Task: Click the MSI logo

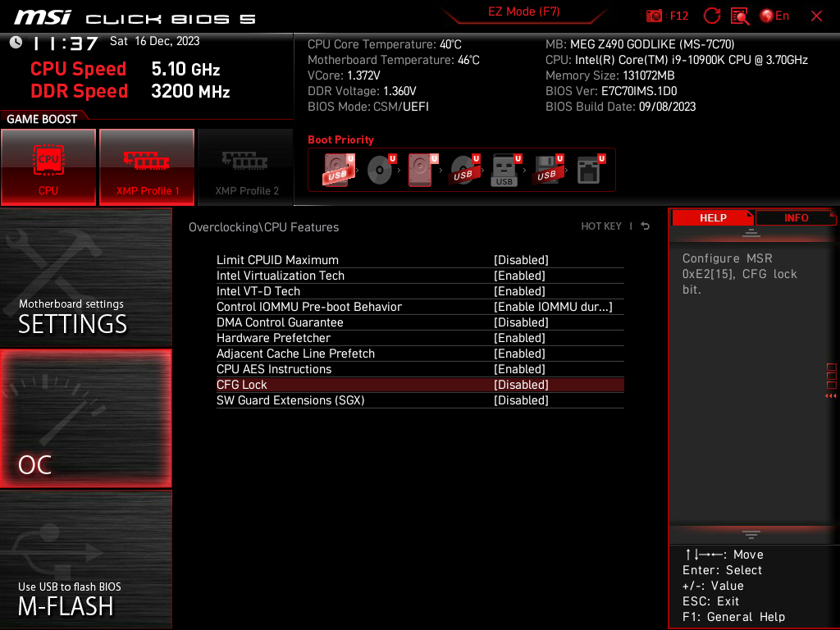Action: pos(43,17)
